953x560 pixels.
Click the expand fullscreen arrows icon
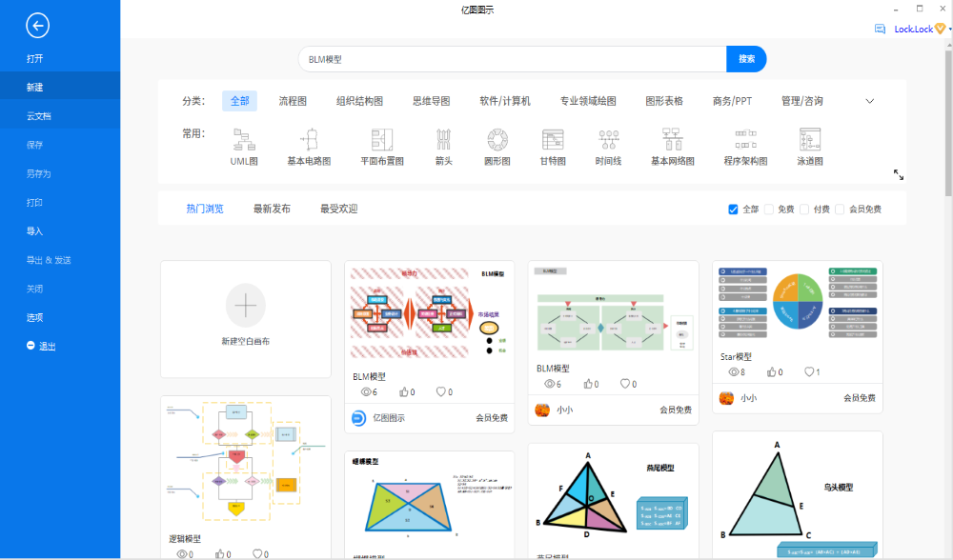899,175
